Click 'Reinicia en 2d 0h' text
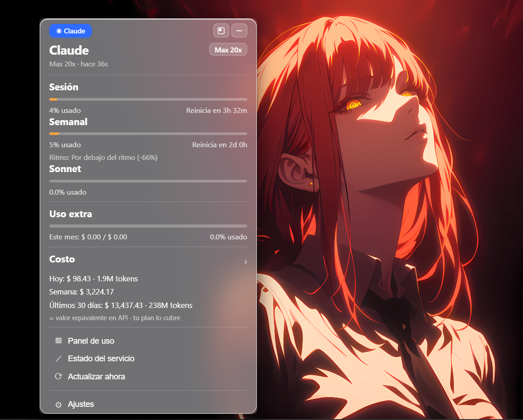Viewport: 523px width, 420px height. (220, 145)
